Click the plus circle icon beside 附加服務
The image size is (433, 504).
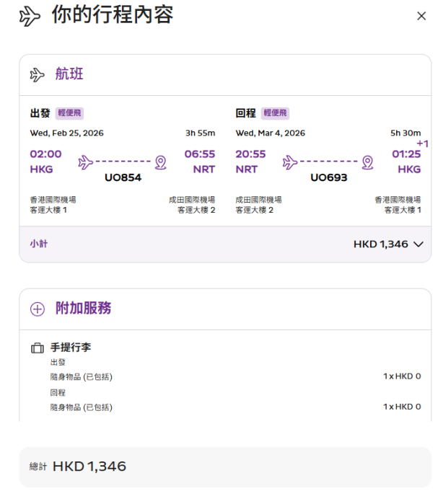point(38,309)
